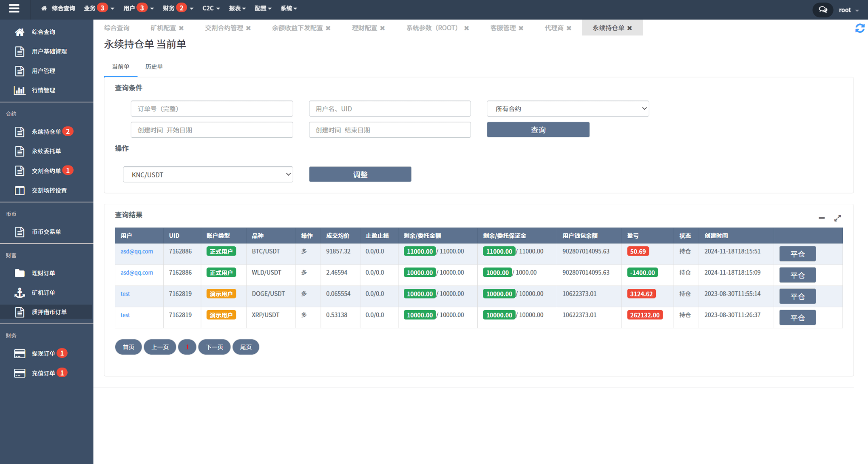Close the 永续持仓单 tab
This screenshot has width=868, height=464.
[630, 28]
